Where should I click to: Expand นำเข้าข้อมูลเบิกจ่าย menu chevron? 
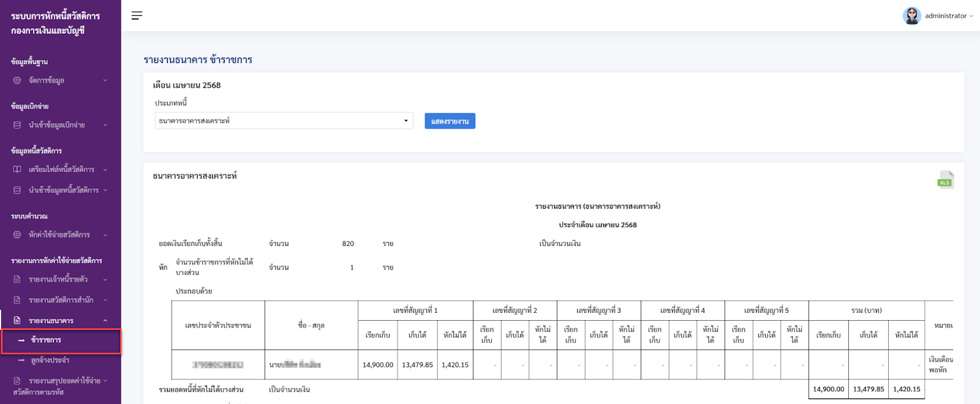(x=105, y=125)
